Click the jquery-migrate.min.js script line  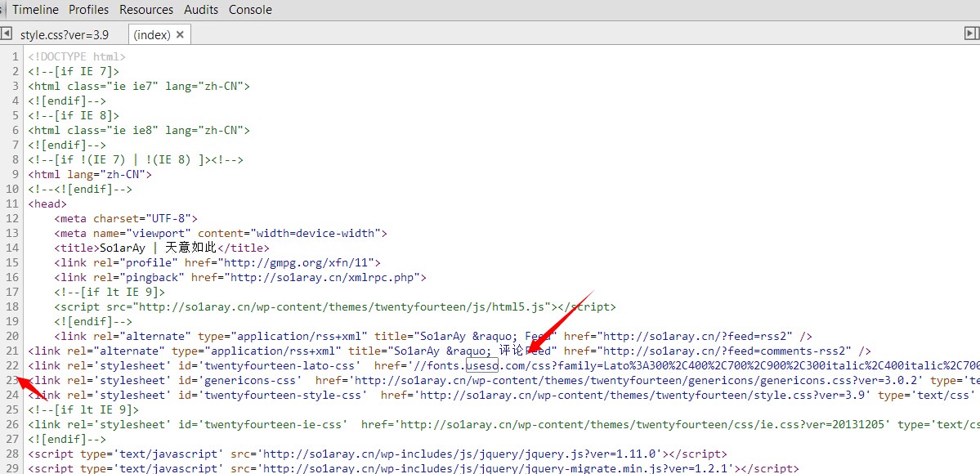[414, 469]
